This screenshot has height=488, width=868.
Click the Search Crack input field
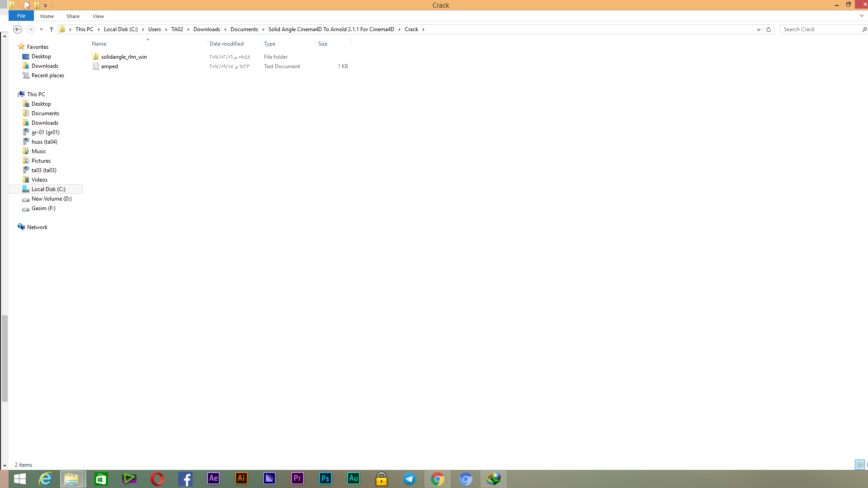821,29
